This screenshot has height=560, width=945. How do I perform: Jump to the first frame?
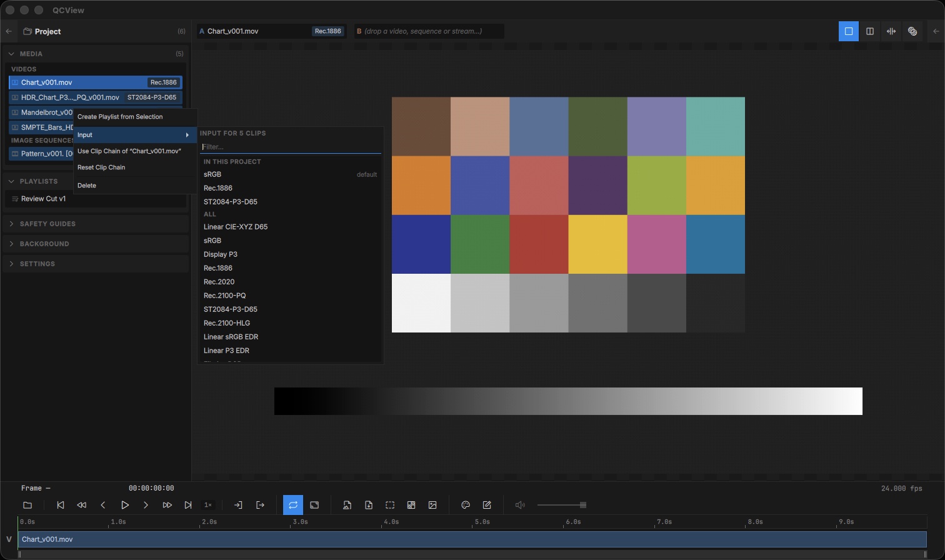click(61, 505)
